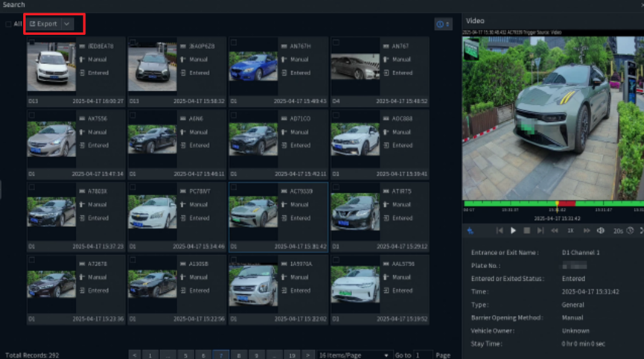Screen dimensions: 644x359
Task: Open page 9 of results
Action: click(256, 355)
